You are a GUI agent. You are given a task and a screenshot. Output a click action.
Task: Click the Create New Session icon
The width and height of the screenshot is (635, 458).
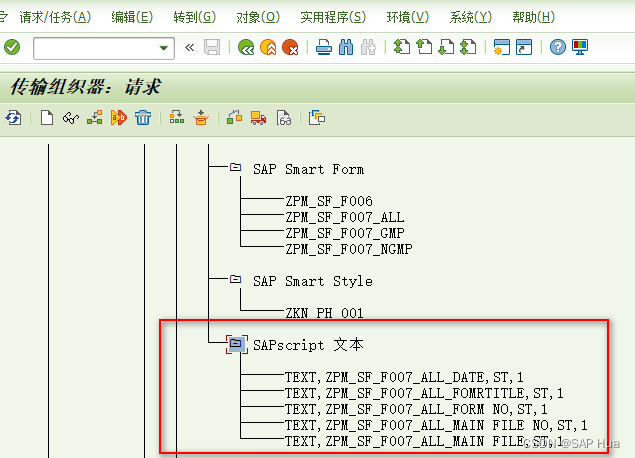pyautogui.click(x=501, y=47)
